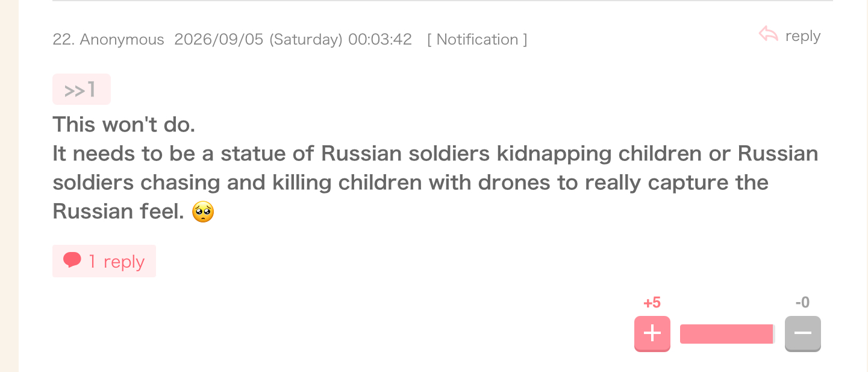
Task: Click the "Russian feel." closing line
Action: 118,212
